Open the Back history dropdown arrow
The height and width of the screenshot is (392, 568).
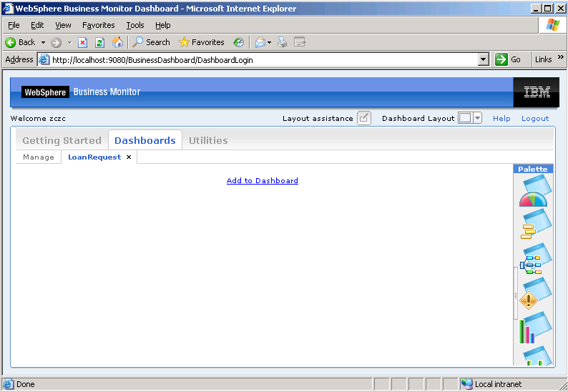point(43,42)
